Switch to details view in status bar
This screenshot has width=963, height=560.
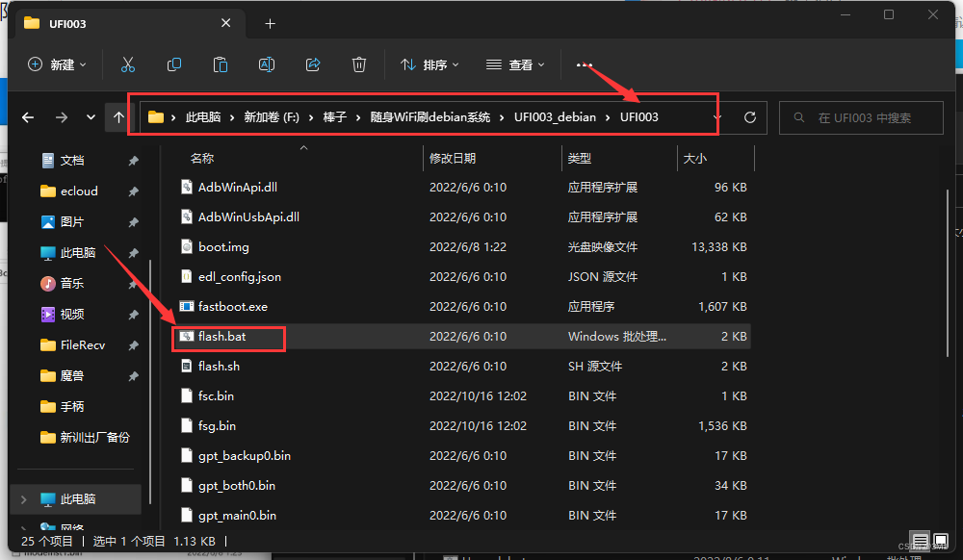920,541
